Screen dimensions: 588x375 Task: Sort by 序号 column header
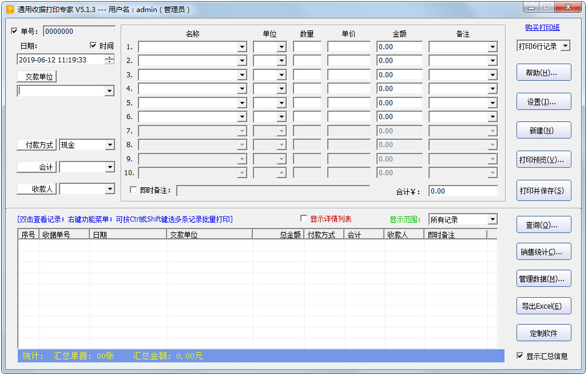[29, 235]
